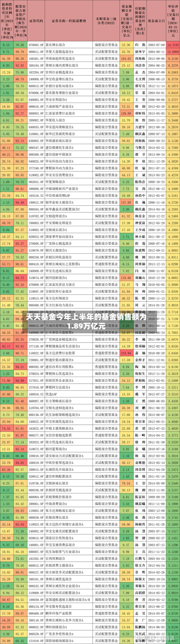The height and width of the screenshot is (644, 180).
Task: Click the establishment date 2003-07-09
Action: tap(156, 45)
